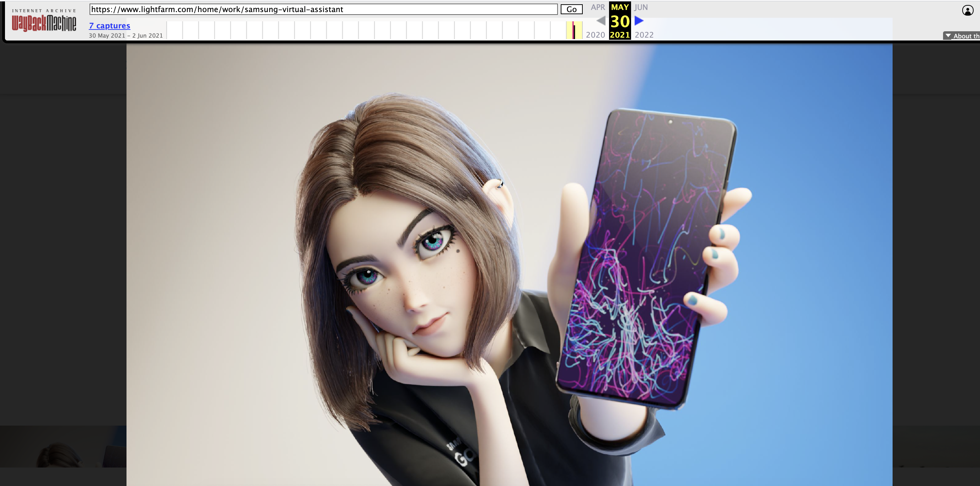The image size is (980, 486).
Task: Click the Samsung virtual assistant image
Action: pyautogui.click(x=510, y=265)
